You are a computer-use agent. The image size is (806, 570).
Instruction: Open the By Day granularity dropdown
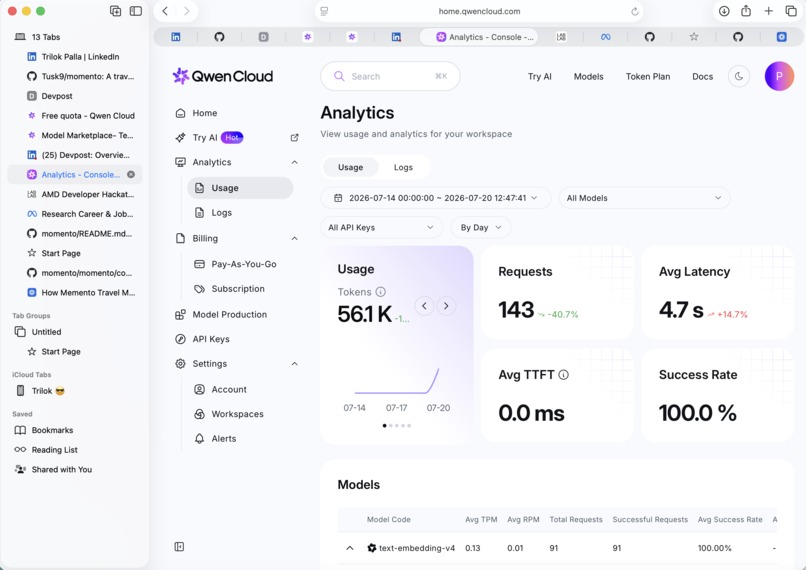click(x=481, y=227)
